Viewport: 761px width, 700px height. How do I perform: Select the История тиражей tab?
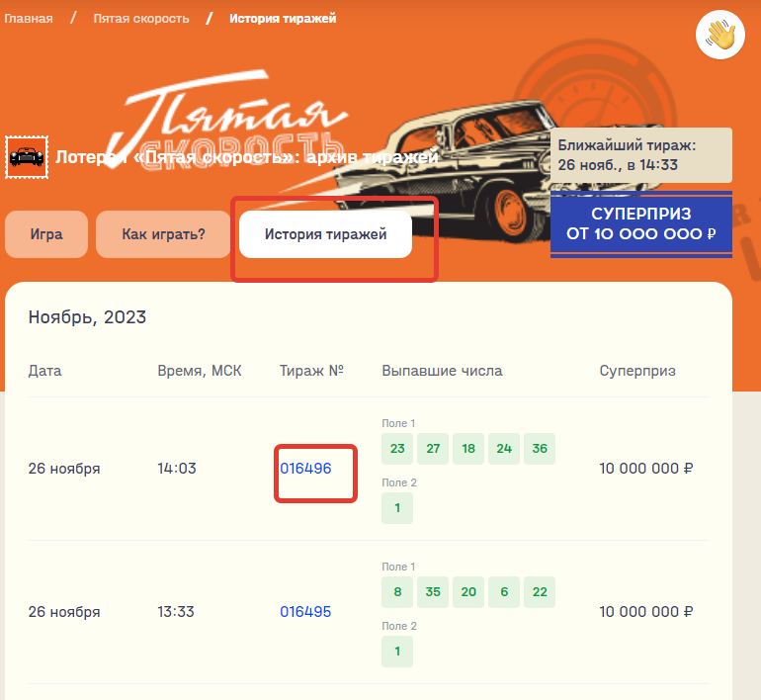click(x=325, y=234)
